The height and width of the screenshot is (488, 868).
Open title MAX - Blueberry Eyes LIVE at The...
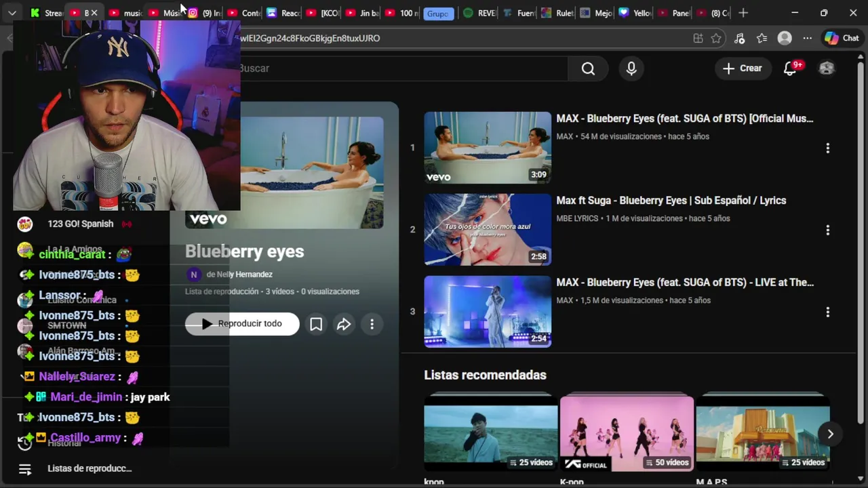coord(685,283)
